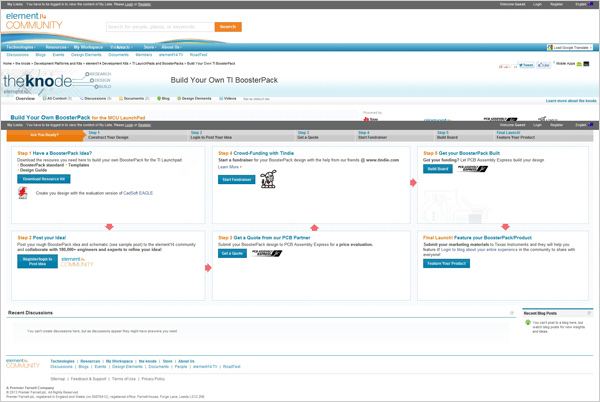Click the Download Resource Kit button

coord(44,179)
